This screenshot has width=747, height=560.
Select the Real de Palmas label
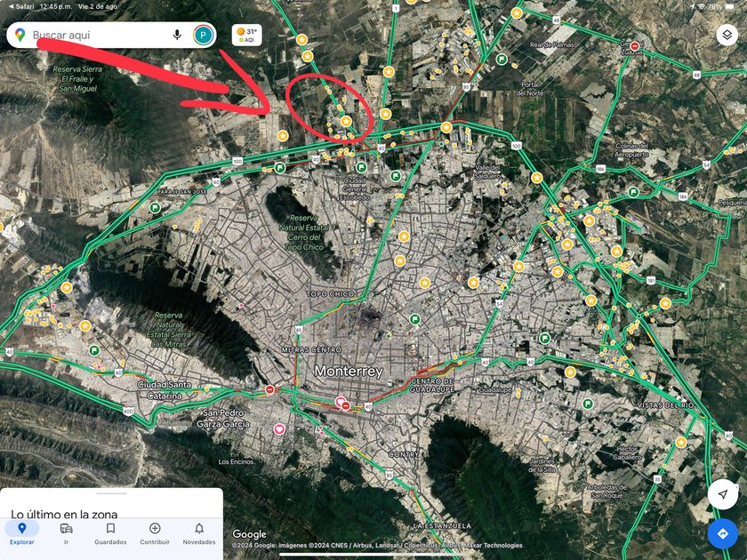coord(551,44)
